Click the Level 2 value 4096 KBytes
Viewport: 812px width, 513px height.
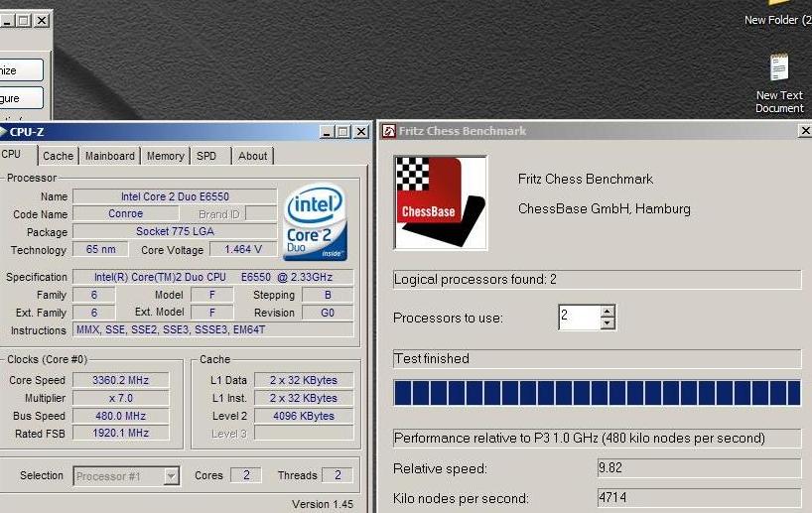click(304, 416)
